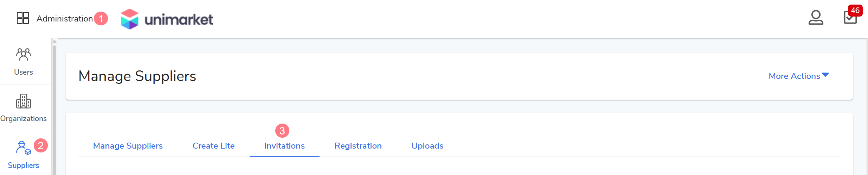Click the numbered badge 2 near Suppliers
This screenshot has height=175, width=868.
[x=41, y=145]
